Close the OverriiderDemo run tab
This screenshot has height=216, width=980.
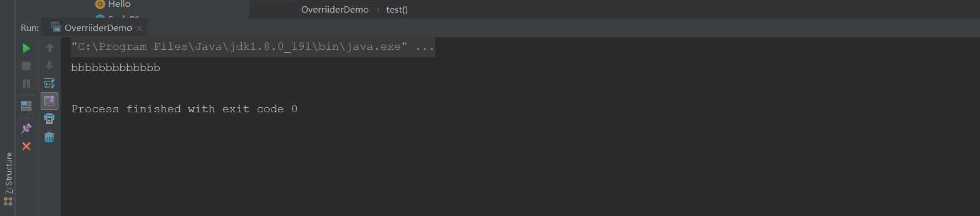139,28
